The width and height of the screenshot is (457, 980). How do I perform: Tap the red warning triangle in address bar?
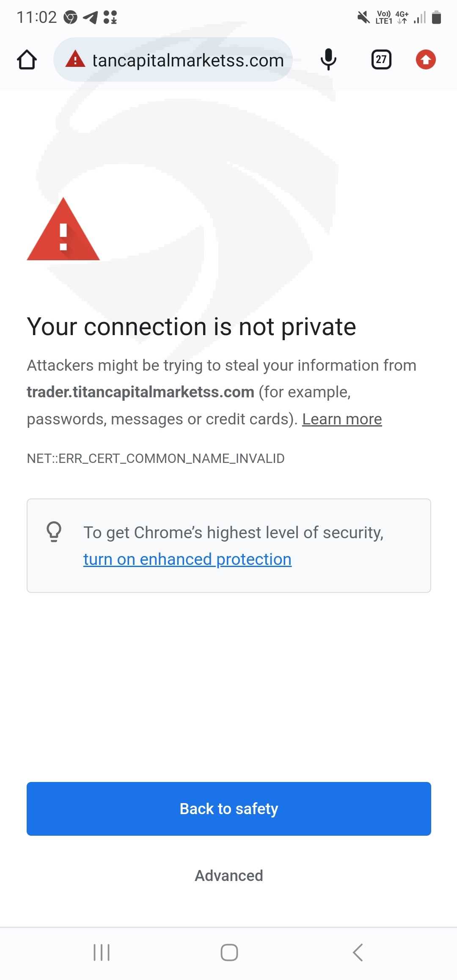point(75,59)
